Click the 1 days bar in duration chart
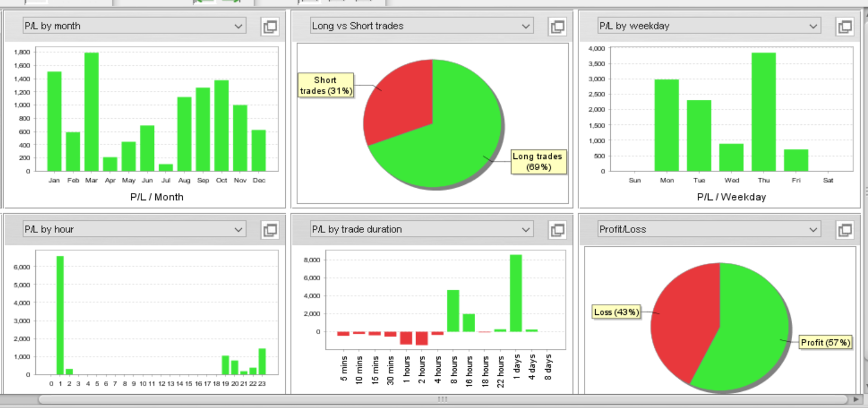The image size is (868, 408). coord(516,293)
